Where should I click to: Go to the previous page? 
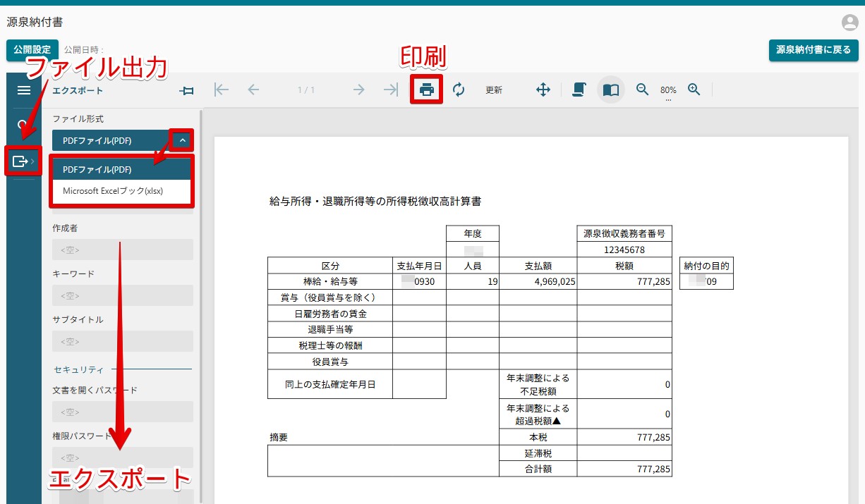tap(254, 90)
